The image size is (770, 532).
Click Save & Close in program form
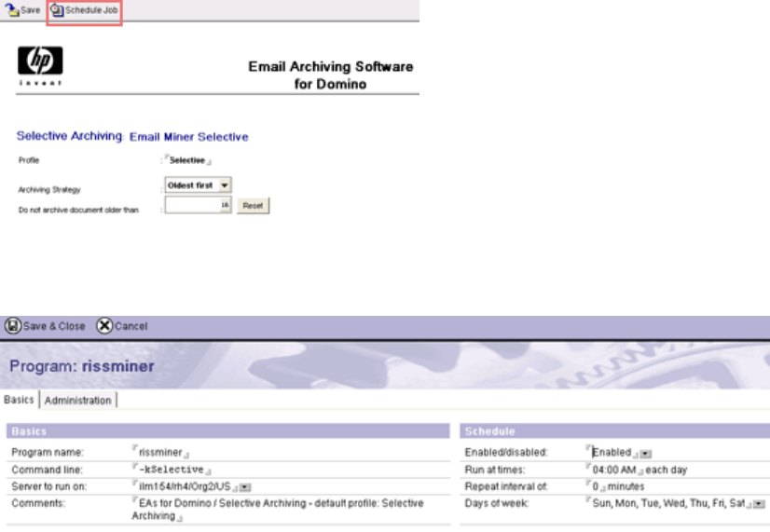coord(45,326)
